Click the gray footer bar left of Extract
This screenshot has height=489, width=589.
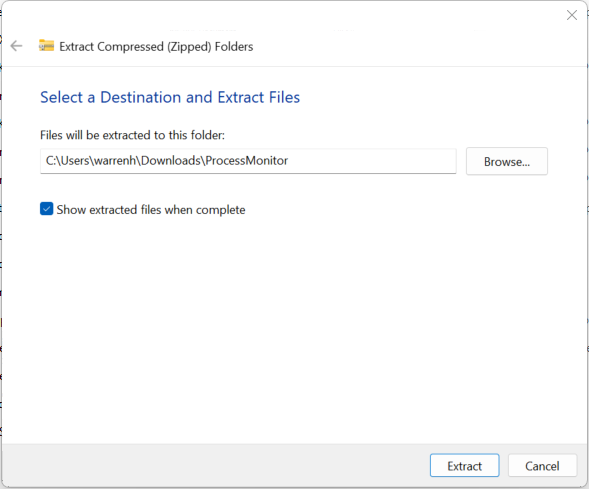point(214,466)
